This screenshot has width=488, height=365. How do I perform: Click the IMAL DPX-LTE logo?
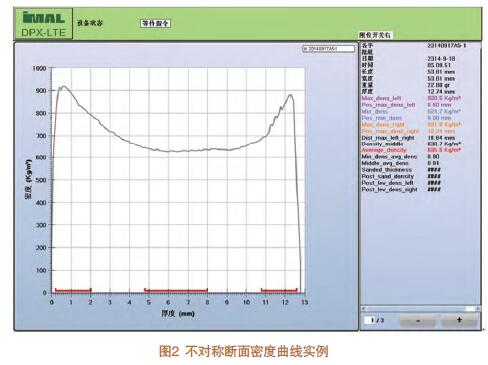pos(44,24)
